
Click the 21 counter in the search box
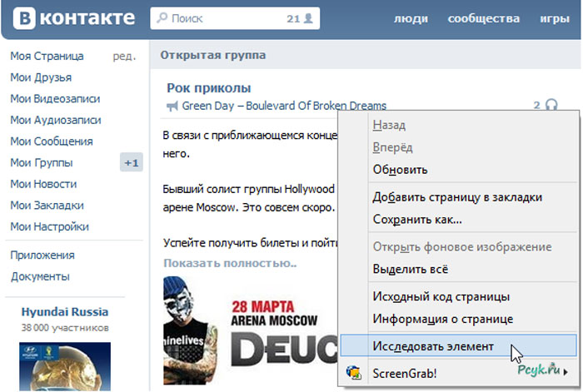coord(293,18)
